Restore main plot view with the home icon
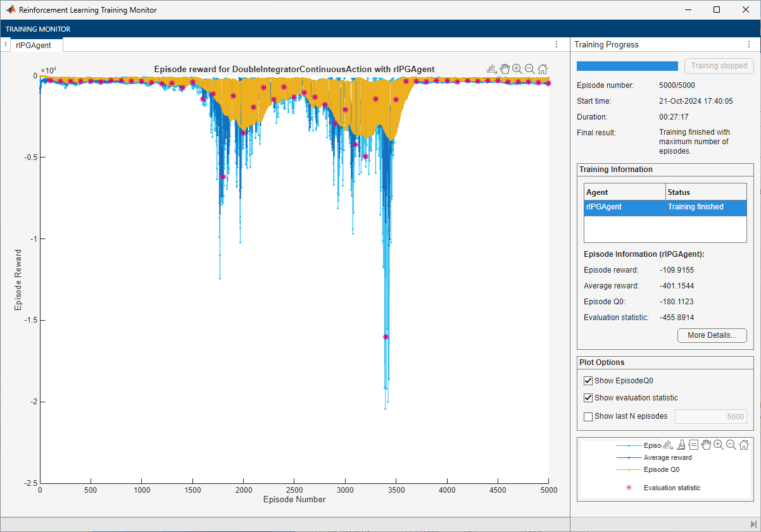This screenshot has height=532, width=761. [543, 69]
